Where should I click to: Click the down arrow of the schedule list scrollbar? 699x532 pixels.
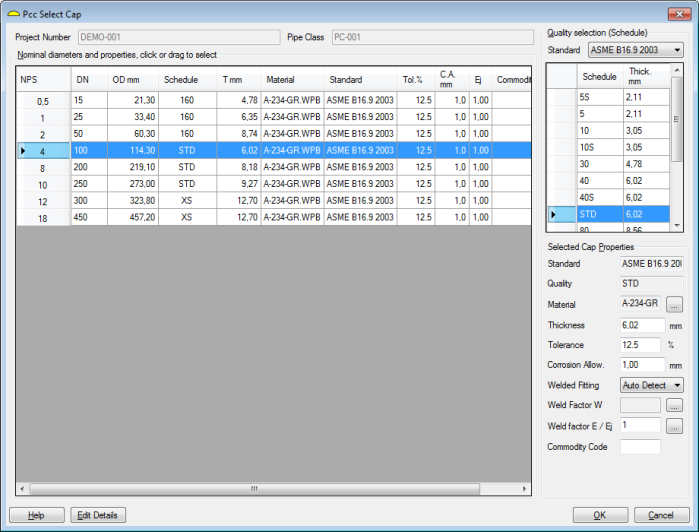click(677, 226)
